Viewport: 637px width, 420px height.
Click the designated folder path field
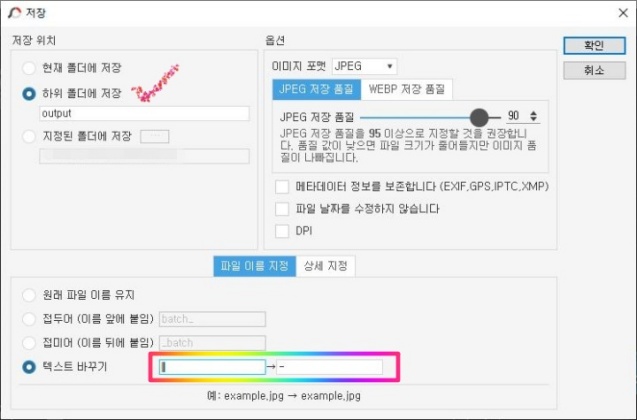pos(144,156)
